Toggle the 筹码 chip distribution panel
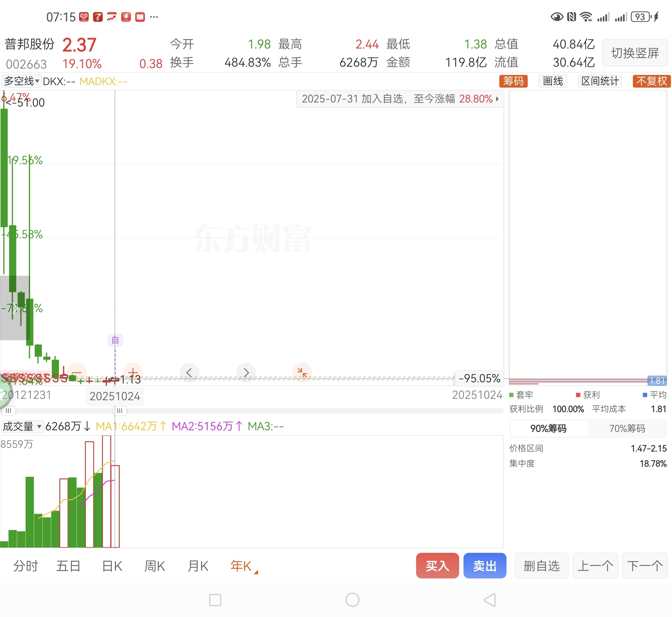Image resolution: width=672 pixels, height=617 pixels. click(x=513, y=81)
